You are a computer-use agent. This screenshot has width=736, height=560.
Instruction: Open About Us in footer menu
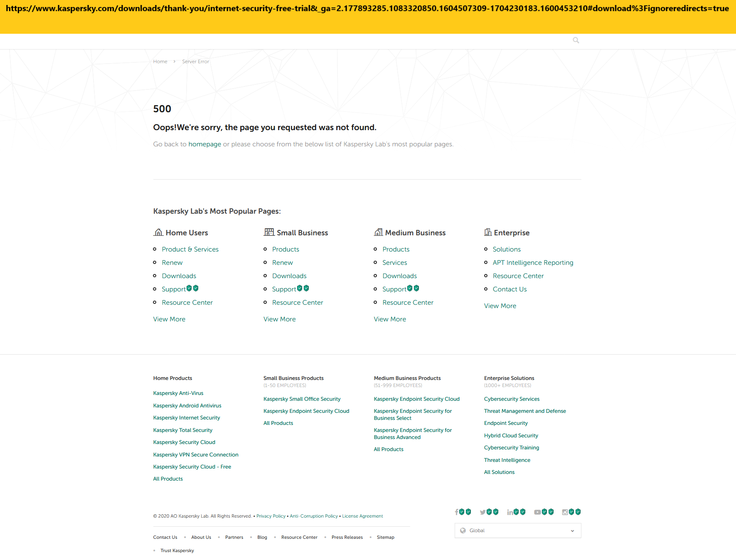point(201,537)
